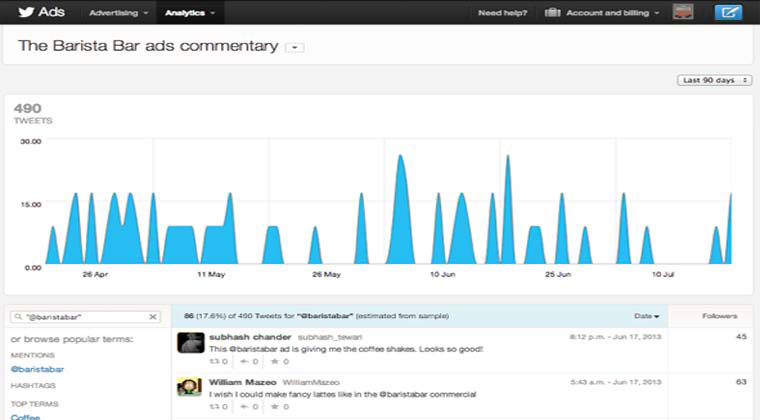The width and height of the screenshot is (760, 420).
Task: Click the TOP TERMS heading
Action: pyautogui.click(x=34, y=404)
